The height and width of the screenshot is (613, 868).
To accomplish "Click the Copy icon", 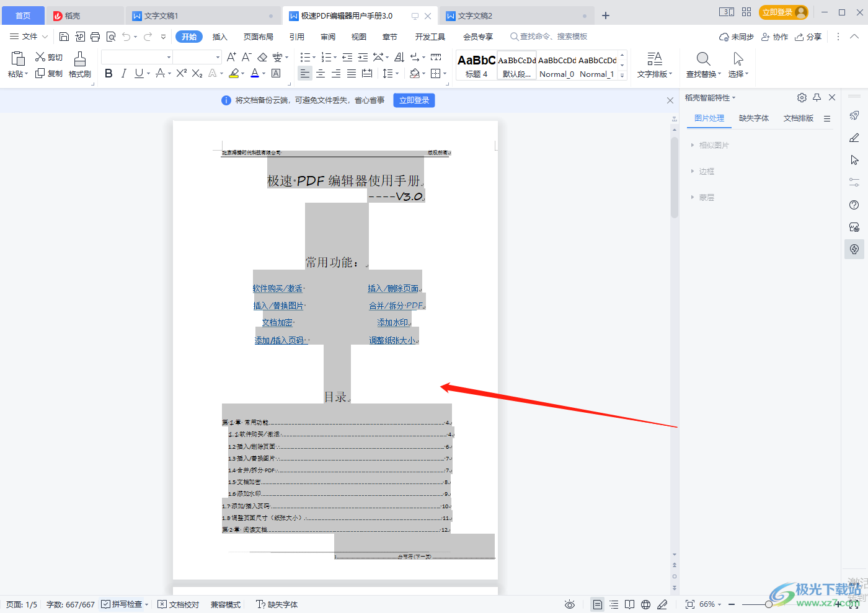I will pyautogui.click(x=40, y=73).
